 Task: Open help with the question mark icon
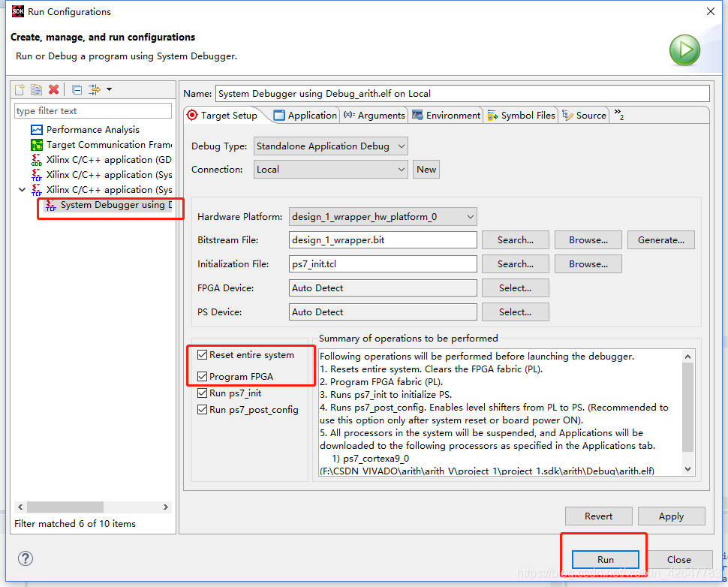click(26, 558)
